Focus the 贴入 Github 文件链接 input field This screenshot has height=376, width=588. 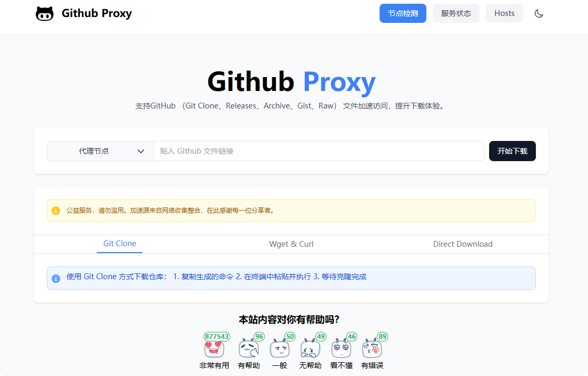pos(319,151)
